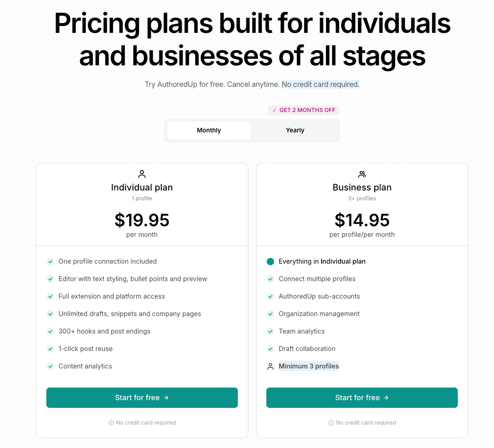Click the checkmark next to Team analytics

(x=270, y=331)
